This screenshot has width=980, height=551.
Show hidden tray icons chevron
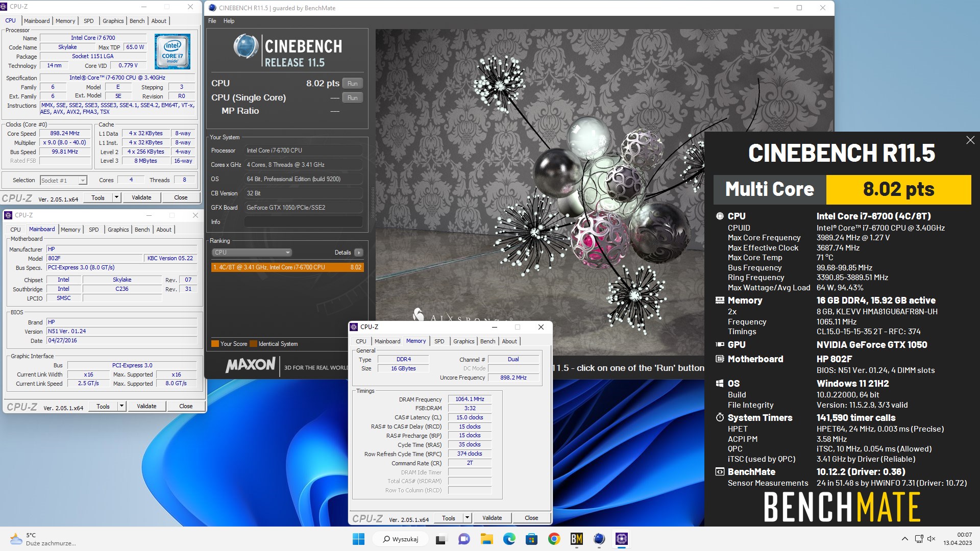pos(905,539)
